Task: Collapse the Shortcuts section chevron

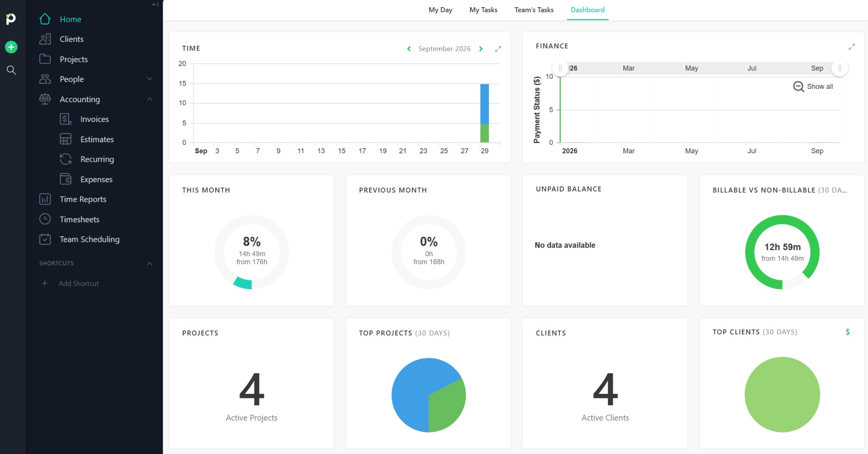Action: [150, 263]
